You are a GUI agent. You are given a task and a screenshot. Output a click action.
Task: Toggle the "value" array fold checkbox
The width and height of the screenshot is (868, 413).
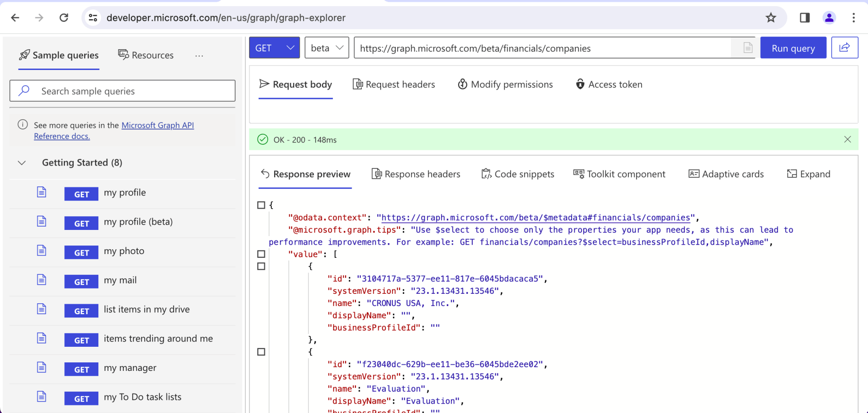click(261, 254)
